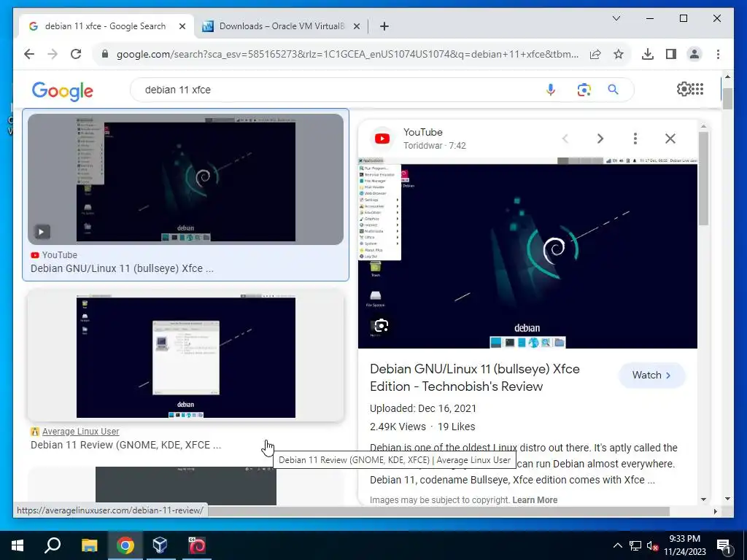Open the Average Linux User source link
The width and height of the screenshot is (747, 560).
point(80,432)
